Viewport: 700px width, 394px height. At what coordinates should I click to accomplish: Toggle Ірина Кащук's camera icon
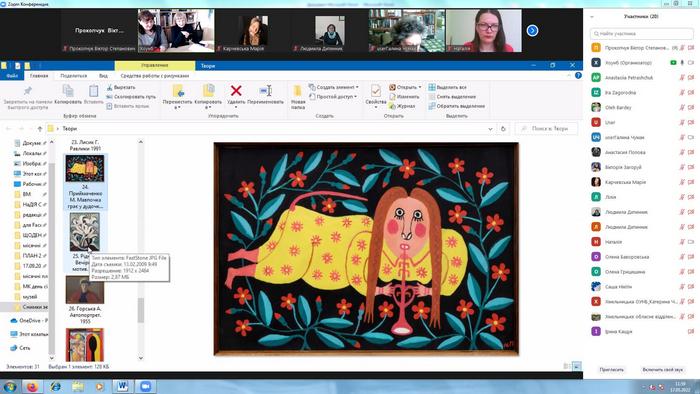coord(691,332)
